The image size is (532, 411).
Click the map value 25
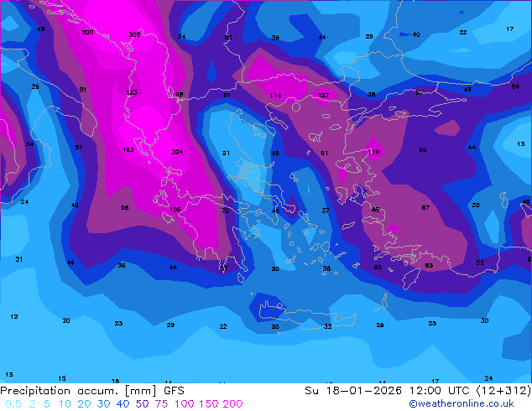[432, 323]
